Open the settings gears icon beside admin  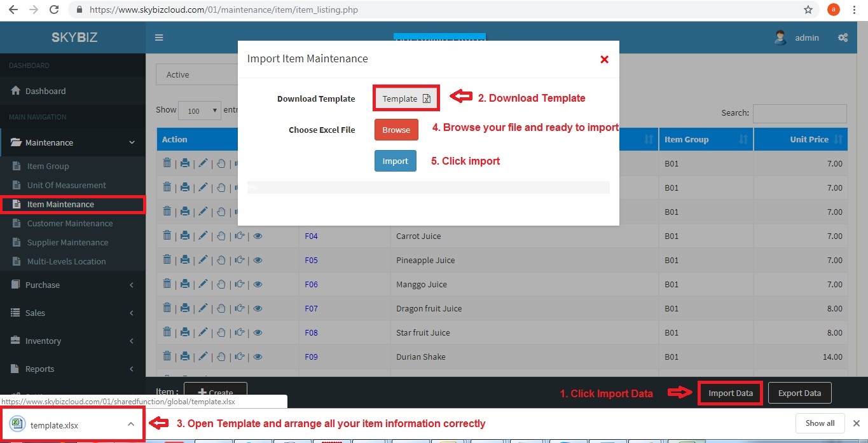(x=843, y=37)
